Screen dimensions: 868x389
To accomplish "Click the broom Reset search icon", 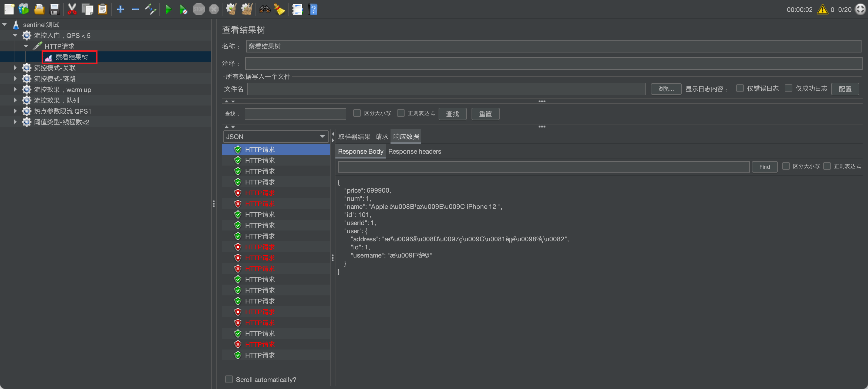I will [280, 9].
